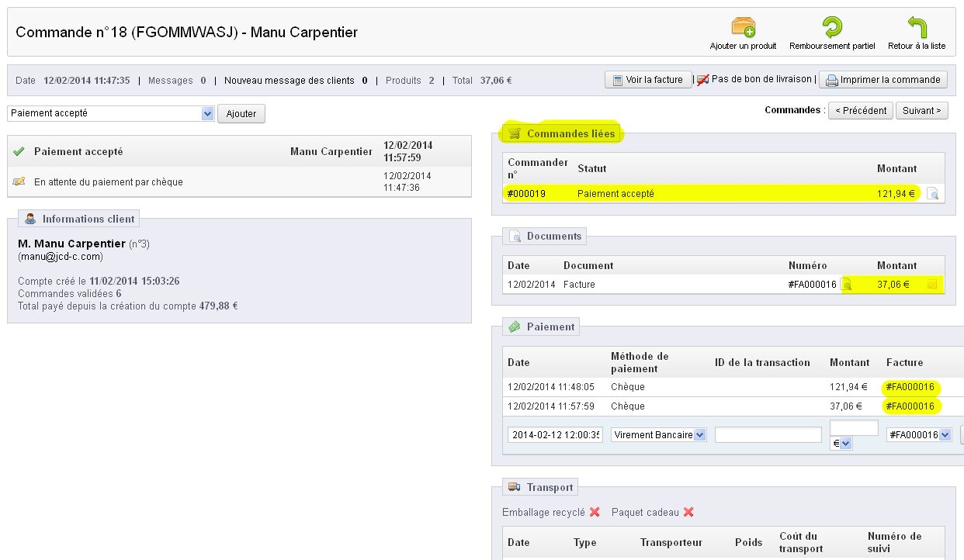Click #FA000016 on the 11:48:05 payment row
Screen dimensions: 964x560
(x=910, y=387)
